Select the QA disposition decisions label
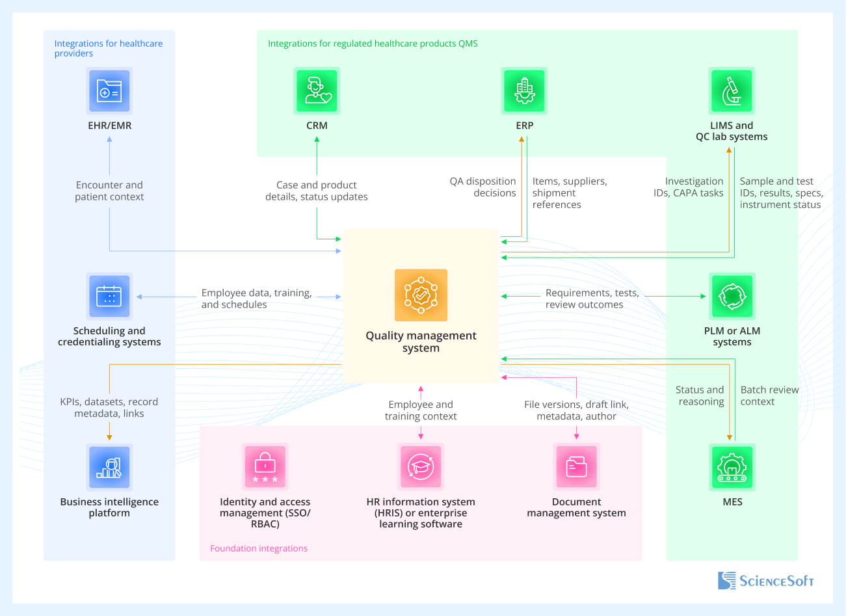 click(482, 187)
